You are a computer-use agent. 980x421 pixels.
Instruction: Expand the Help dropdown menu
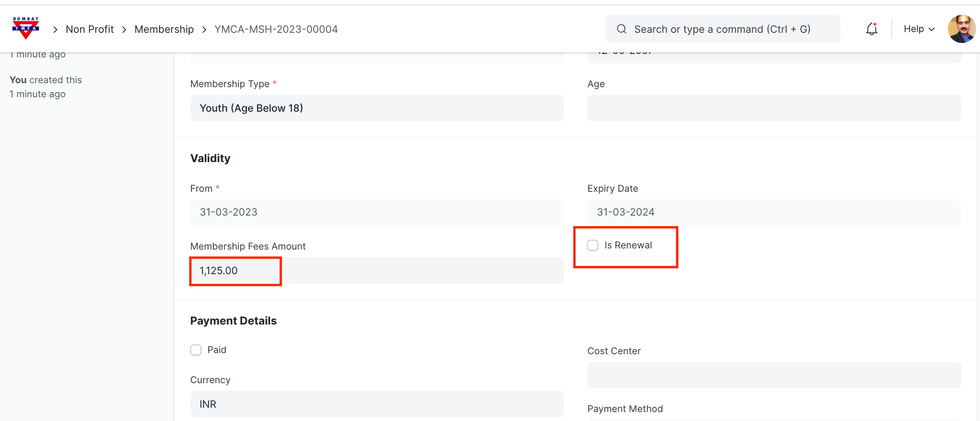(x=919, y=29)
